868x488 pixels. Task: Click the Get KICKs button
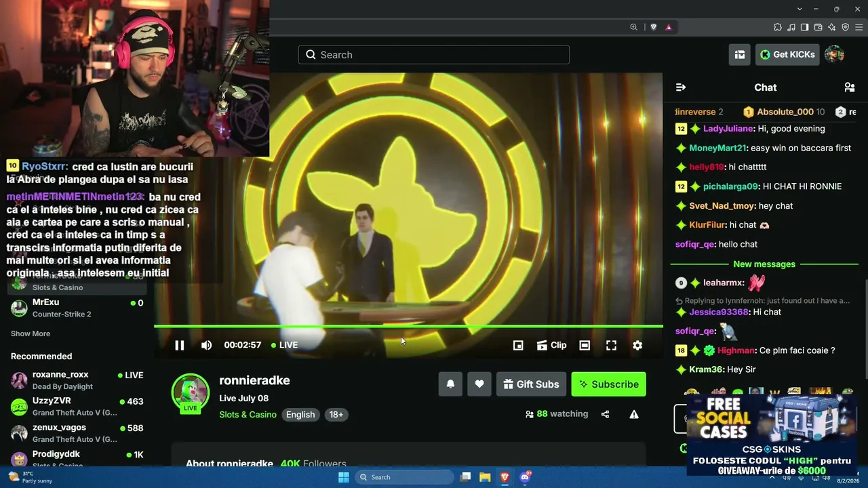pos(787,55)
